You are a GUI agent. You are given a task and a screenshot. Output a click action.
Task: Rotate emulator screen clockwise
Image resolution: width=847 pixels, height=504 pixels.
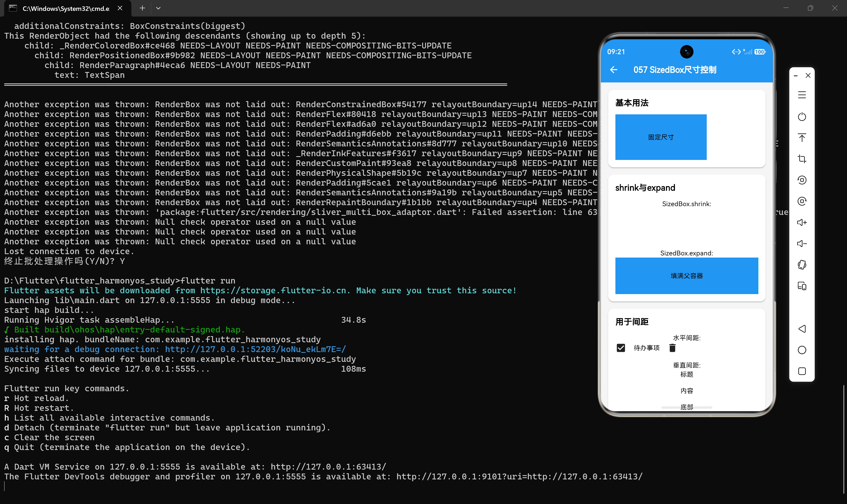802,201
